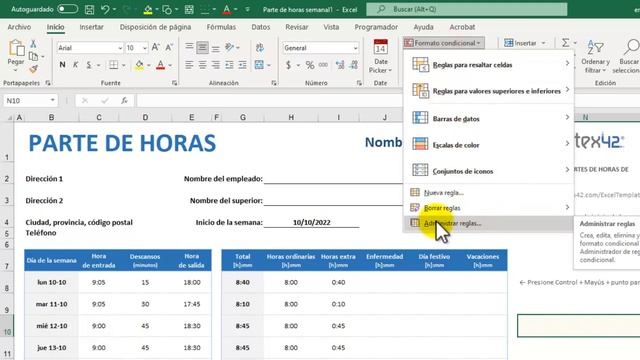The image size is (640, 360).
Task: Click the thousands separator icon
Action: 323,65
